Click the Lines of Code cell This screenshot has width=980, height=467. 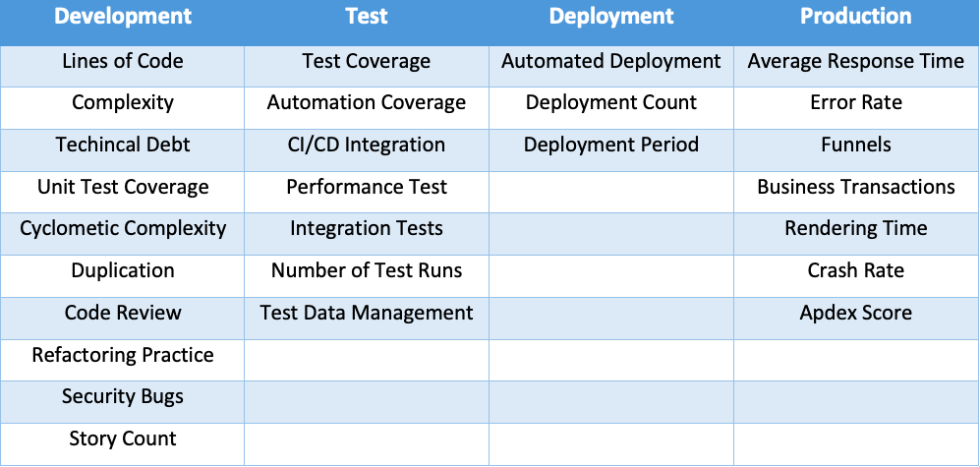point(123,61)
